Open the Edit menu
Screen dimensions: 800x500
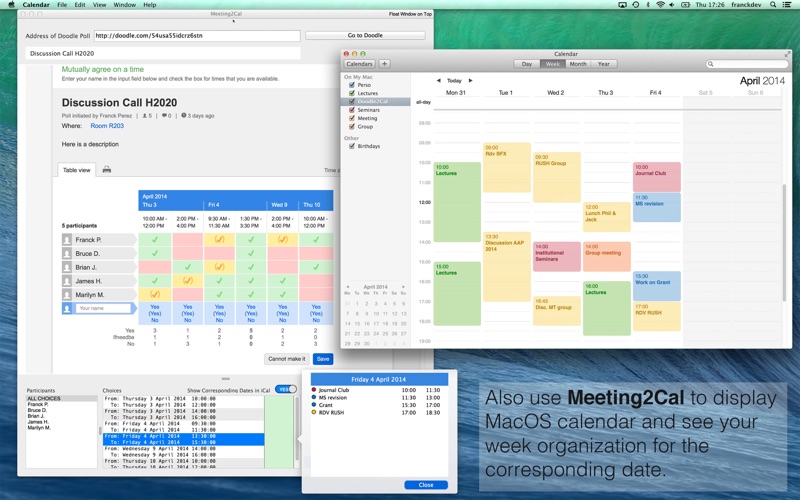(80, 5)
